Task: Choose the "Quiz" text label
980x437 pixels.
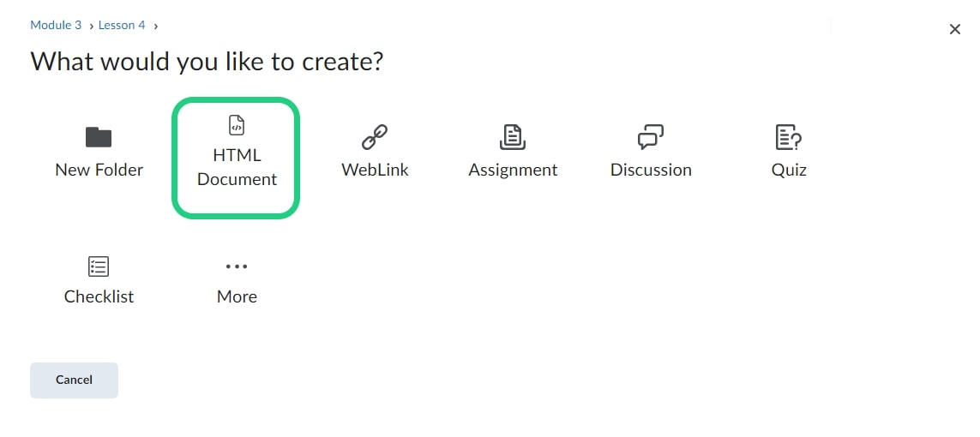Action: 789,170
